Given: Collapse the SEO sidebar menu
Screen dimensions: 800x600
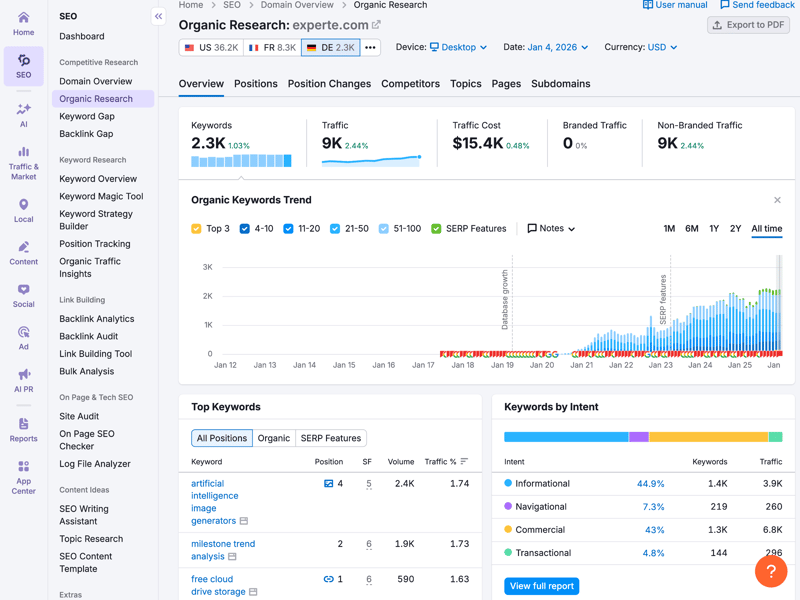Looking at the screenshot, I should (158, 16).
